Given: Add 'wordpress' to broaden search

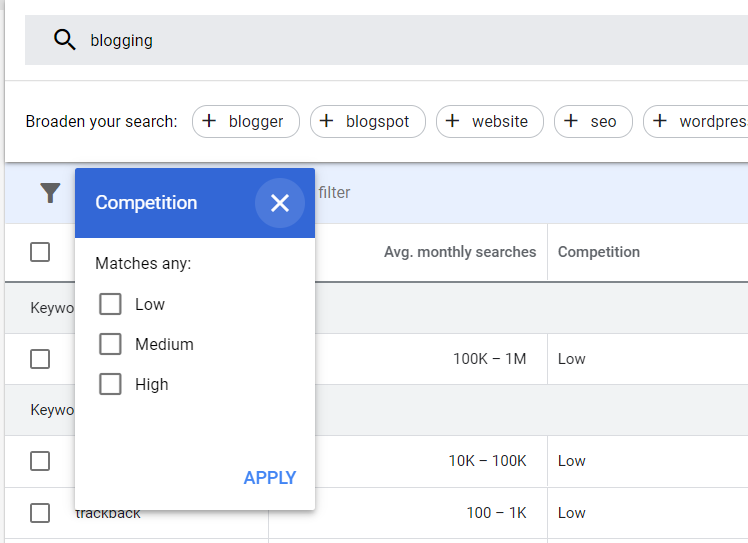Looking at the screenshot, I should tap(696, 122).
